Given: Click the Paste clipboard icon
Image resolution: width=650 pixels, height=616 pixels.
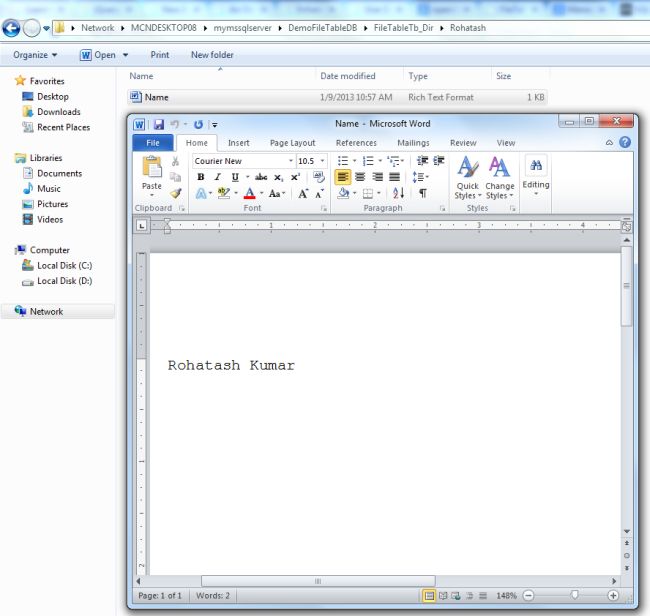Looking at the screenshot, I should tap(152, 167).
